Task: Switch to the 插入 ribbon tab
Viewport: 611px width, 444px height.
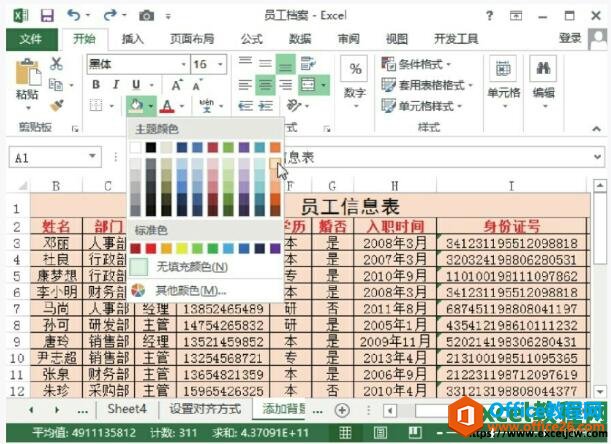Action: (x=132, y=39)
